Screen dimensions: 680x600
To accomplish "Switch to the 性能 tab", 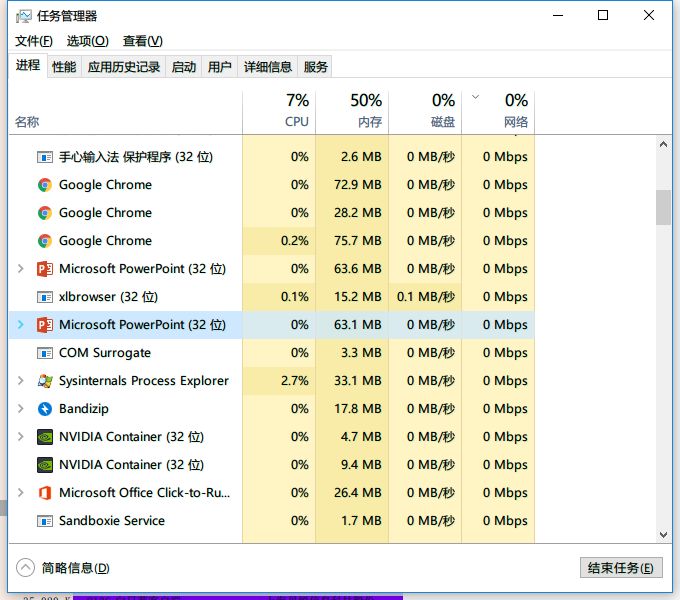I will [x=64, y=67].
